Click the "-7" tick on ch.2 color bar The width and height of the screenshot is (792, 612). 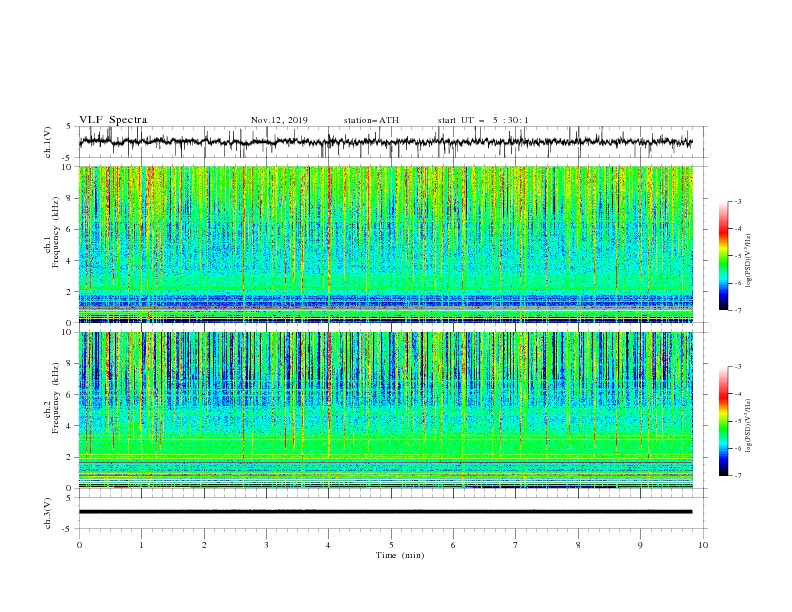[x=737, y=476]
